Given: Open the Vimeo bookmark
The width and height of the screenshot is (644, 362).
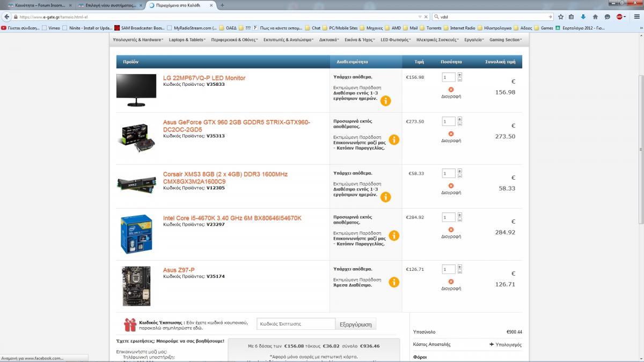Looking at the screenshot, I should [50, 28].
